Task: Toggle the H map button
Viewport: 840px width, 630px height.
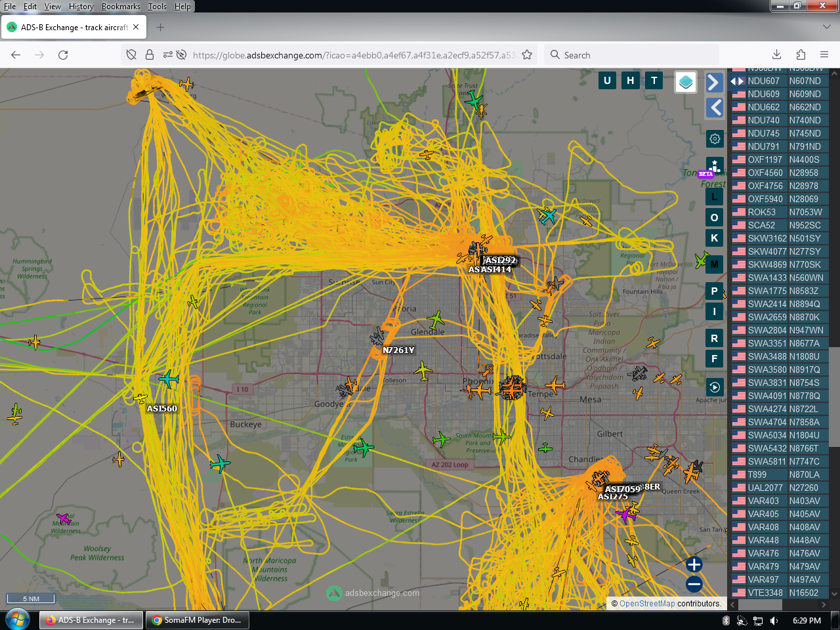Action: pos(631,81)
